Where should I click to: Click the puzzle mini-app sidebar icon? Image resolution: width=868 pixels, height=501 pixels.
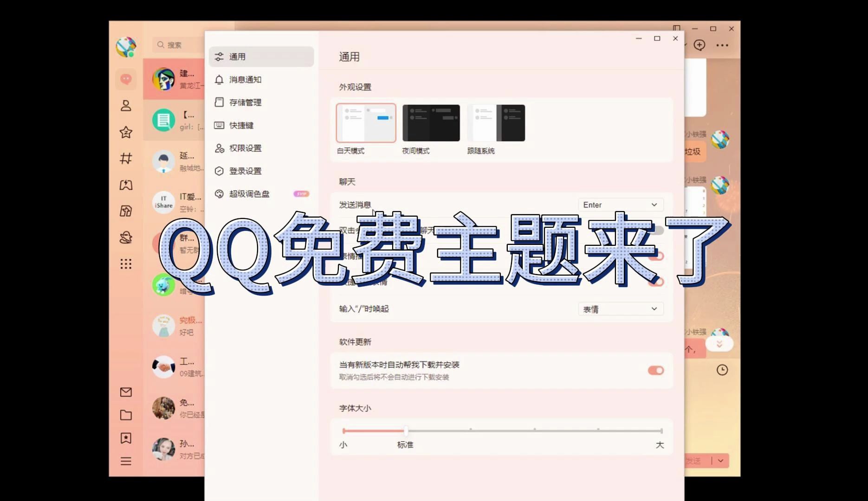(x=126, y=185)
